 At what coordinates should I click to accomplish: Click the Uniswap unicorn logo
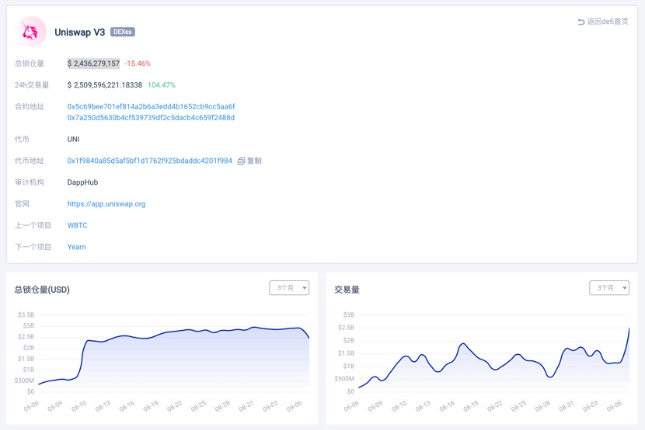[30, 32]
